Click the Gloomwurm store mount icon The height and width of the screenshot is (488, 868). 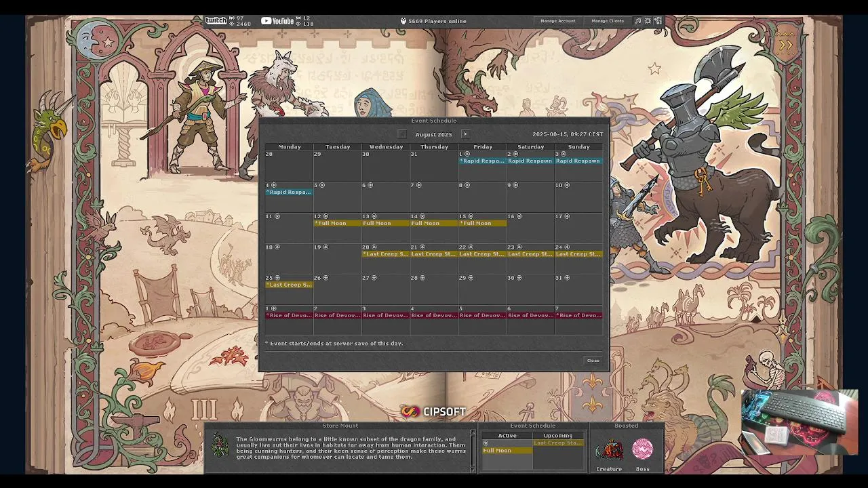220,446
